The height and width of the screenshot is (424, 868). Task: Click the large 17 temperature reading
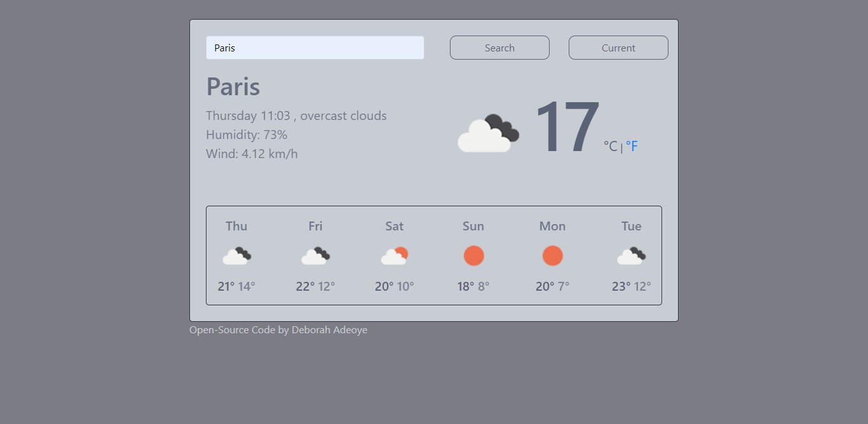click(x=567, y=127)
